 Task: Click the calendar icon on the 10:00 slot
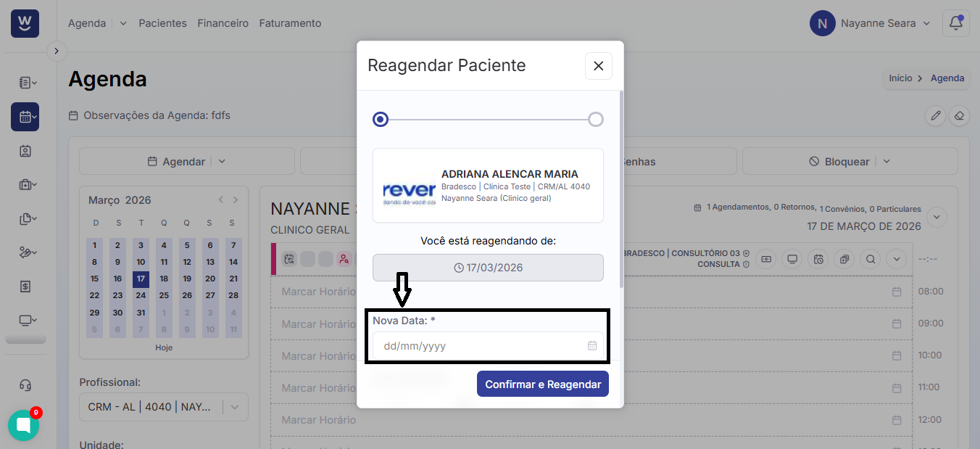[x=897, y=355]
